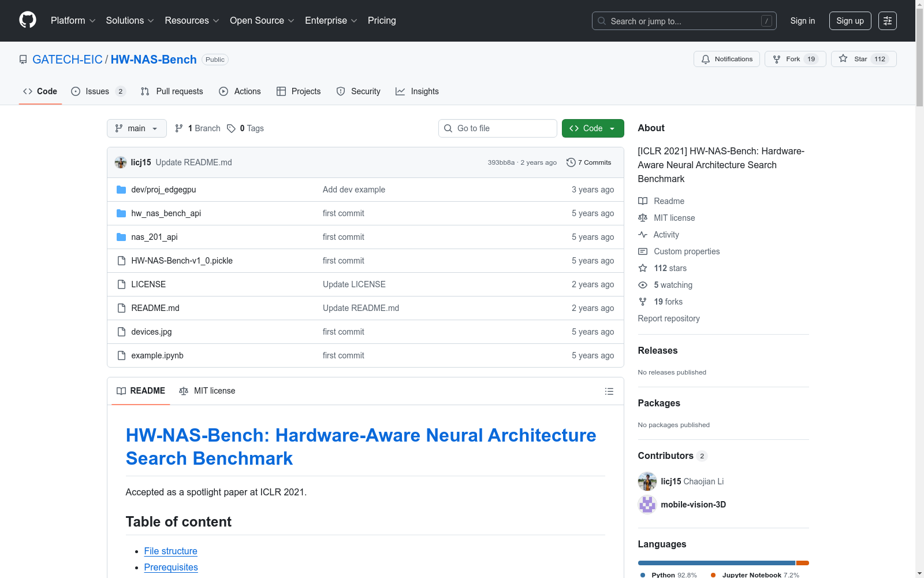The image size is (924, 578).
Task: Click the star icon next to 112 stars
Action: tap(643, 268)
